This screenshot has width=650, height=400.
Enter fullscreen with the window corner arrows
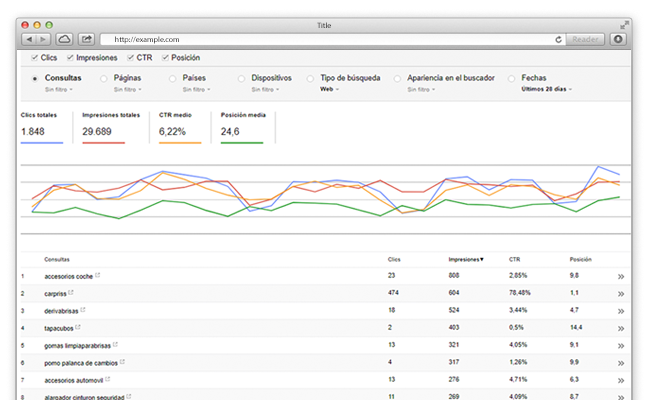click(x=624, y=25)
